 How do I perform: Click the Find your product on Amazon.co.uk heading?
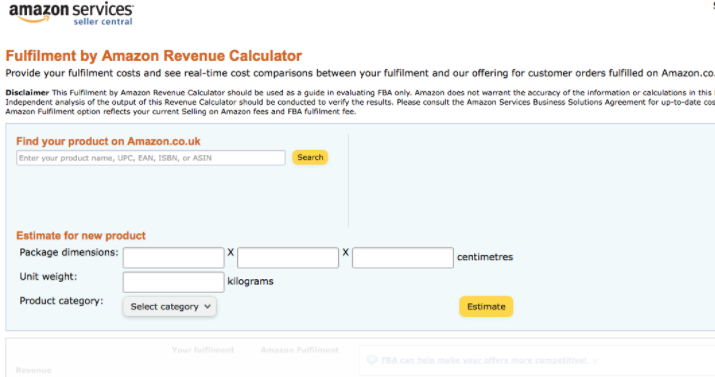(108, 141)
